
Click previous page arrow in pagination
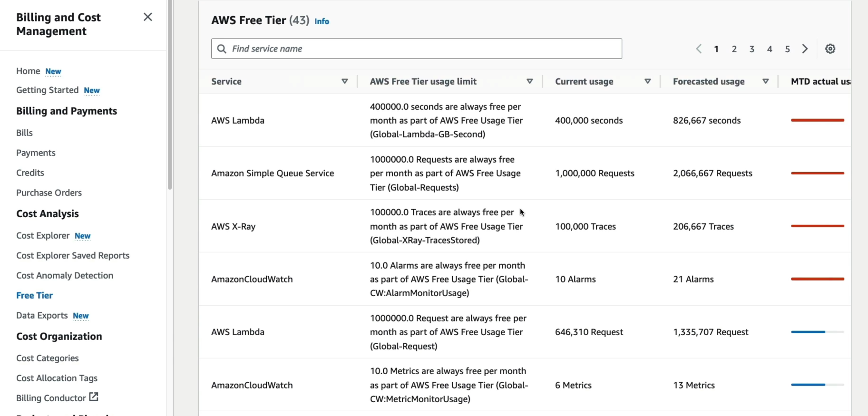coord(699,48)
